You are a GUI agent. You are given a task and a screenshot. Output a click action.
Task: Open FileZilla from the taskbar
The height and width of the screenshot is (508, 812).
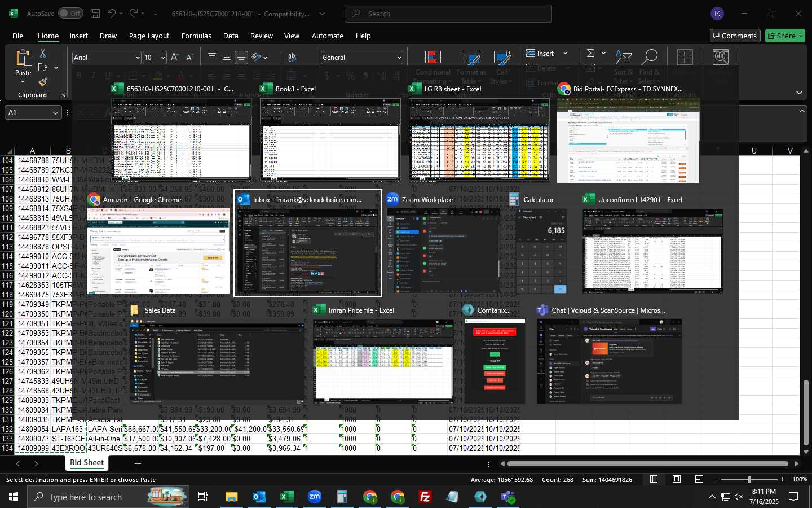(x=425, y=497)
